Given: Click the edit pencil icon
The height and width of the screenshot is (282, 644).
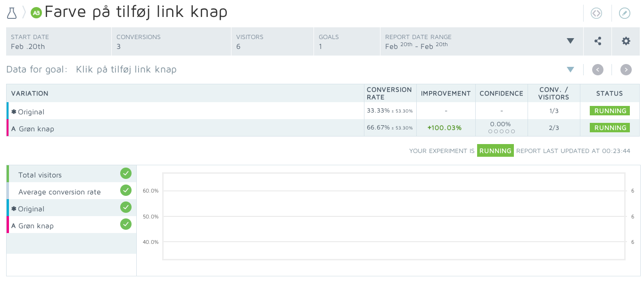Looking at the screenshot, I should tap(625, 13).
